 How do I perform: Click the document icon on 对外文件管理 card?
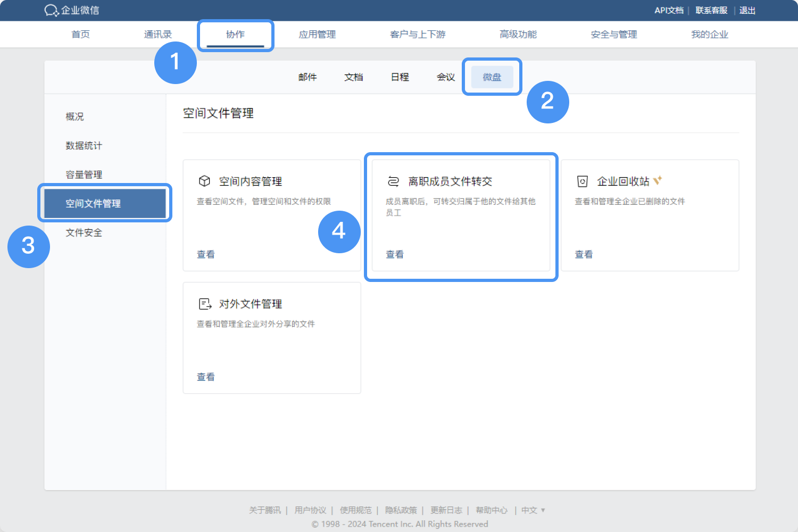(205, 304)
